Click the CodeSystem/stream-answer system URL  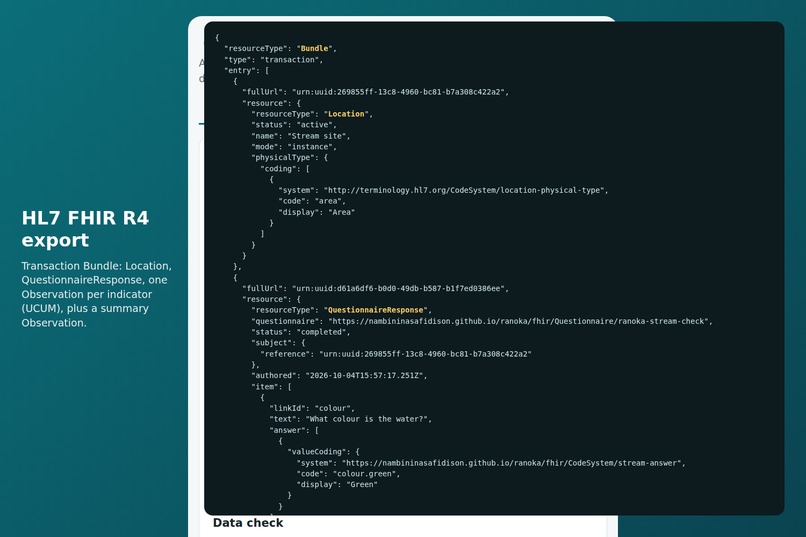click(512, 463)
